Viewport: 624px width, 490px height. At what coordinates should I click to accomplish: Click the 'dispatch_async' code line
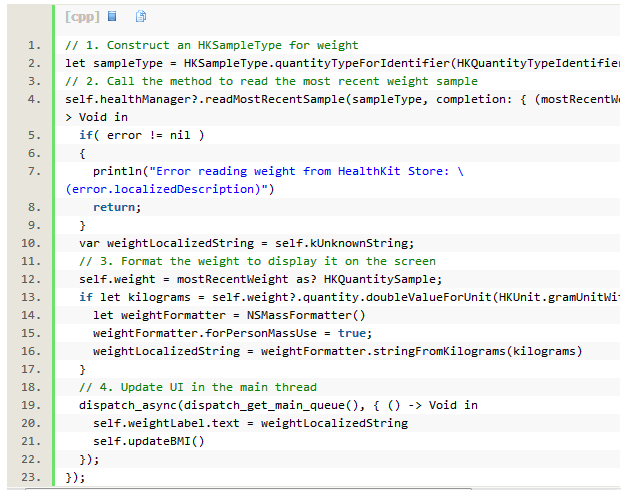[x=278, y=405]
